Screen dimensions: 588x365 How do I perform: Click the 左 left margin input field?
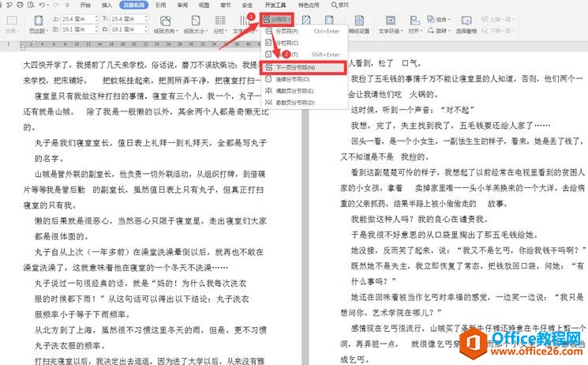point(78,29)
